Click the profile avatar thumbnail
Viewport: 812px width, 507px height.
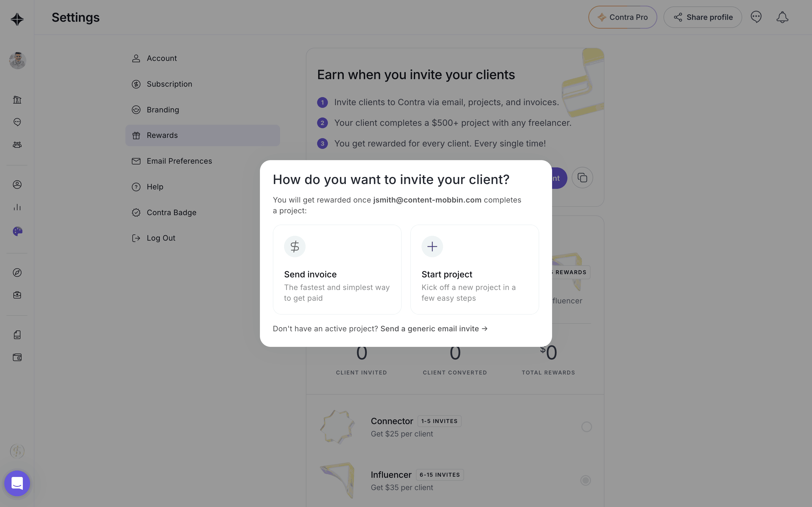(x=17, y=61)
